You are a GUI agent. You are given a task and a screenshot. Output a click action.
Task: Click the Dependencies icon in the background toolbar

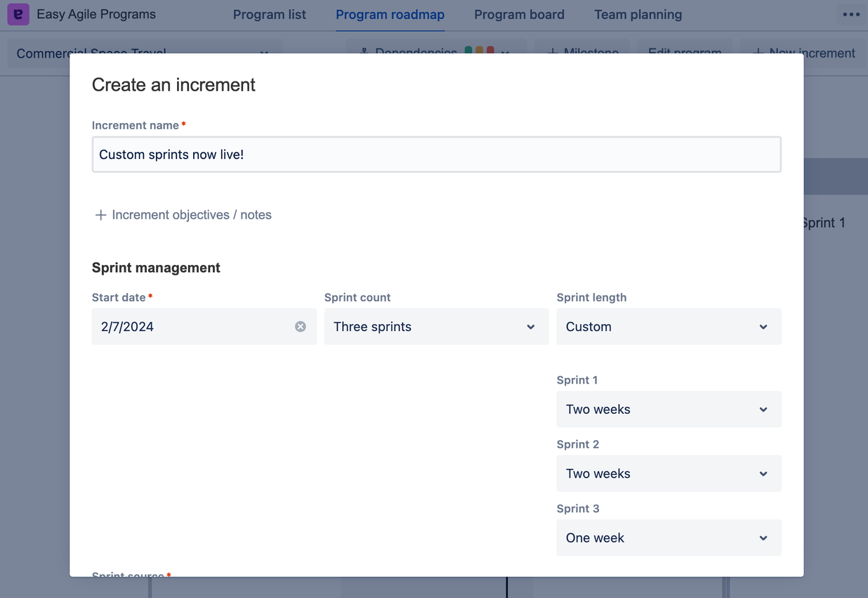(x=364, y=52)
